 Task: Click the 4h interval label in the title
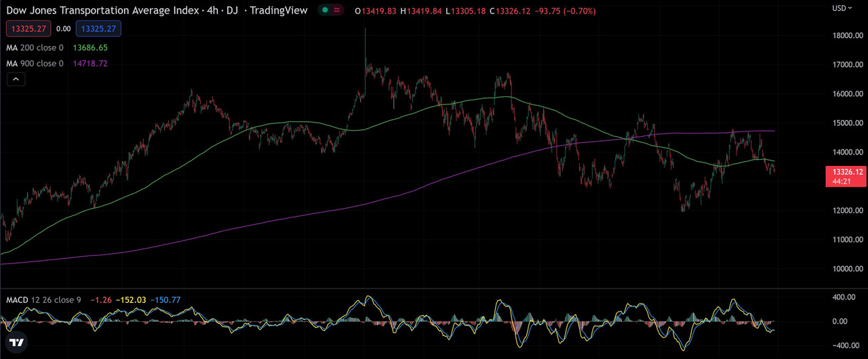[214, 10]
